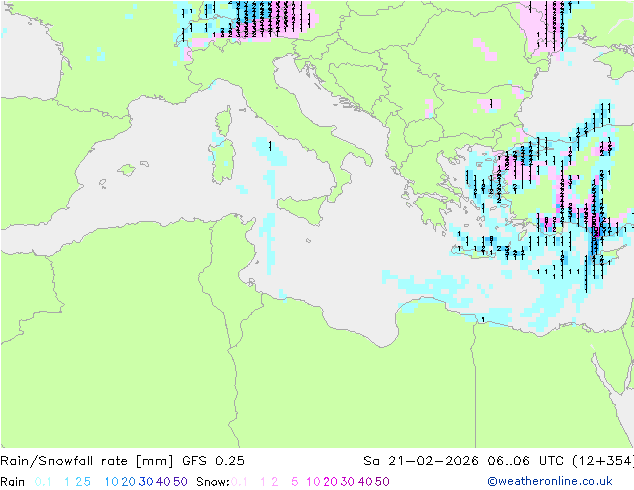Select the Rain 0.1 legend color value
The height and width of the screenshot is (490, 634).
[x=43, y=482]
